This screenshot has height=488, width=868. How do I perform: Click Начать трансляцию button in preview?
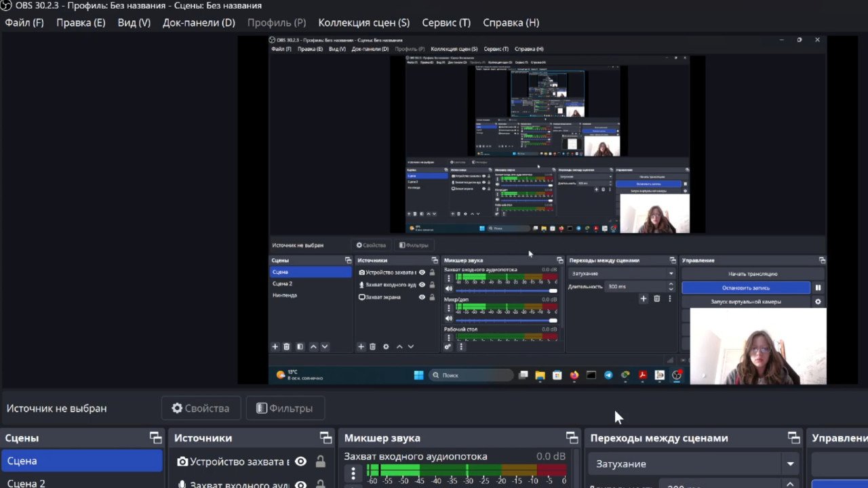pyautogui.click(x=753, y=274)
